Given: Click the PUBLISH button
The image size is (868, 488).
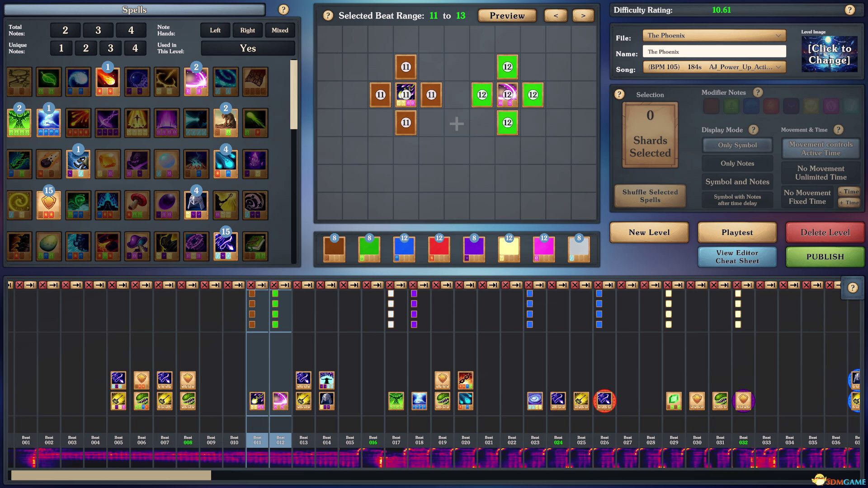Looking at the screenshot, I should tap(824, 257).
